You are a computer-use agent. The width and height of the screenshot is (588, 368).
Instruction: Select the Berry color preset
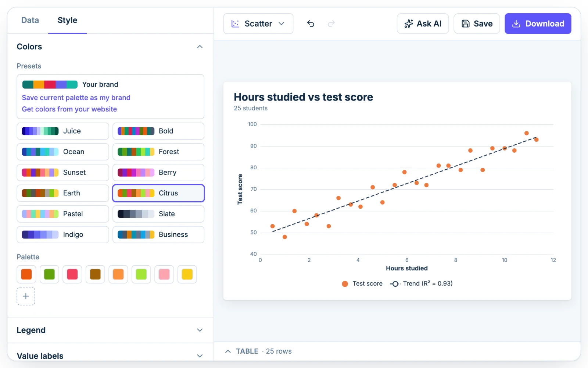158,172
